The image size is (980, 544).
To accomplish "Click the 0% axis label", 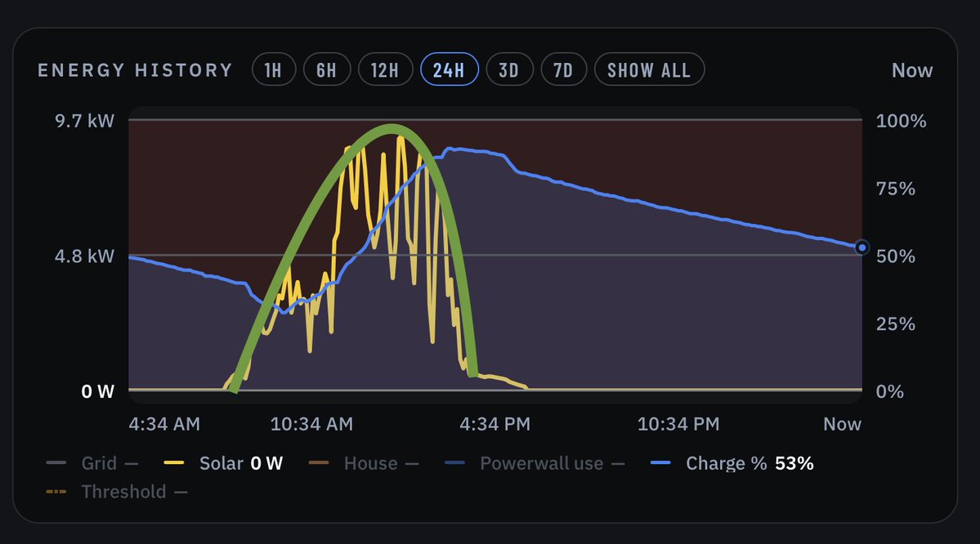I will (x=889, y=391).
